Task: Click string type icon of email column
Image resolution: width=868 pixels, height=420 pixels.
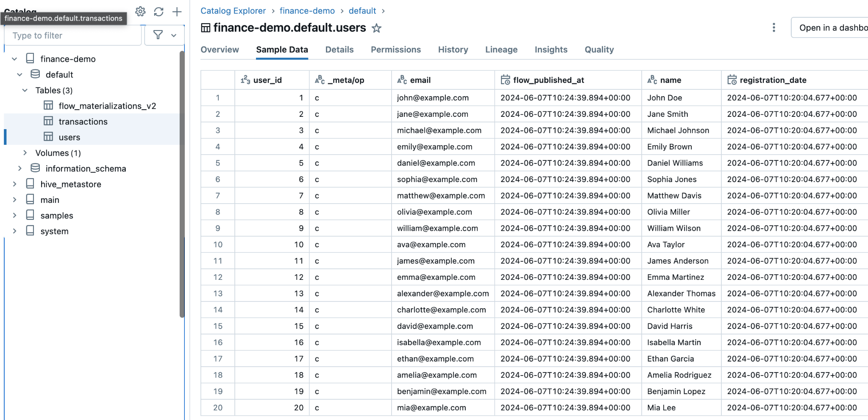Action: (x=402, y=80)
